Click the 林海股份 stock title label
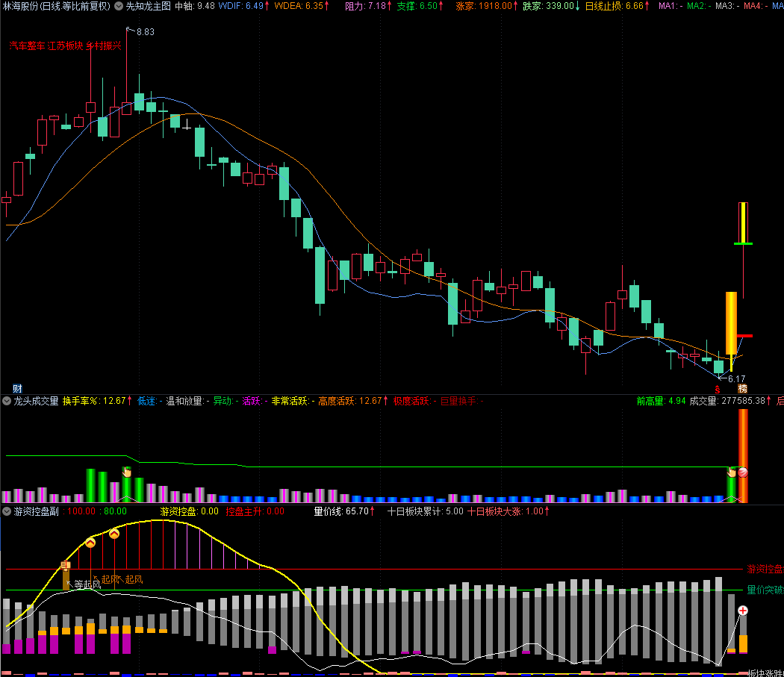Viewport: 784px width, 677px height. pos(21,6)
